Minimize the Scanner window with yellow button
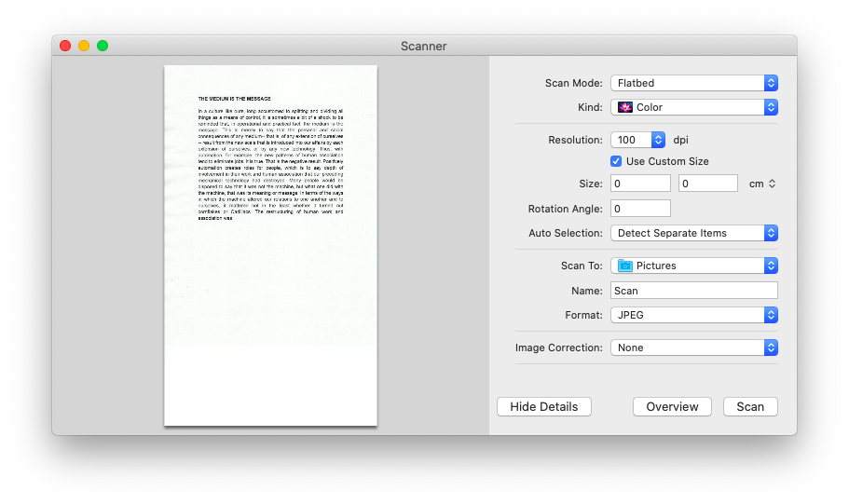The width and height of the screenshot is (849, 504). pyautogui.click(x=84, y=46)
